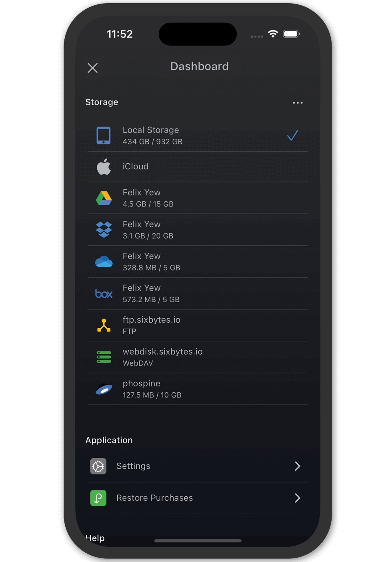The height and width of the screenshot is (562, 392).
Task: Expand Settings with the chevron arrow
Action: (297, 466)
